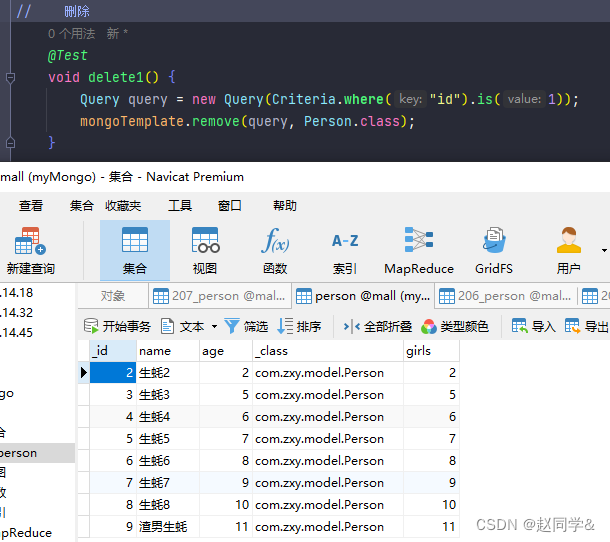
Task: Switch to the 对象 tab
Action: click(x=113, y=296)
